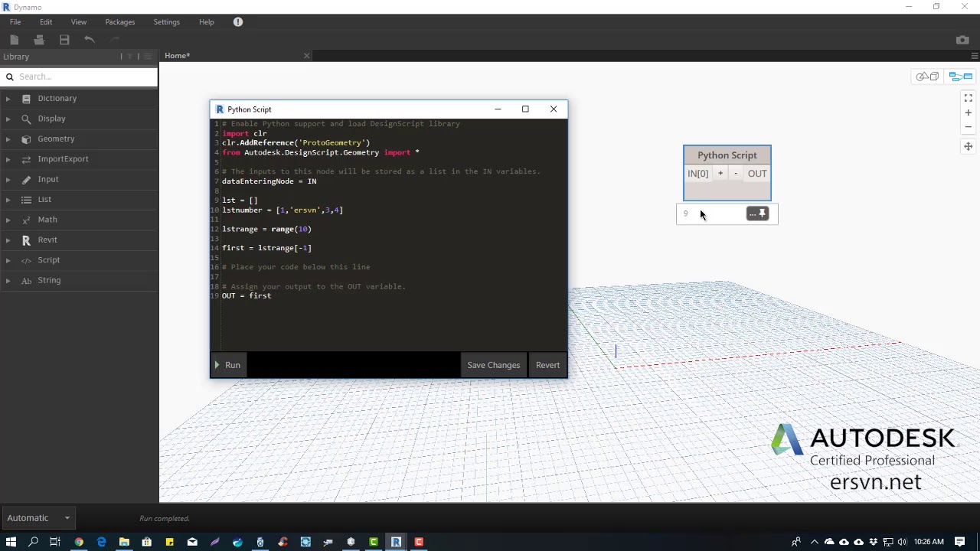Click the OUT port of Python Script

pyautogui.click(x=757, y=174)
